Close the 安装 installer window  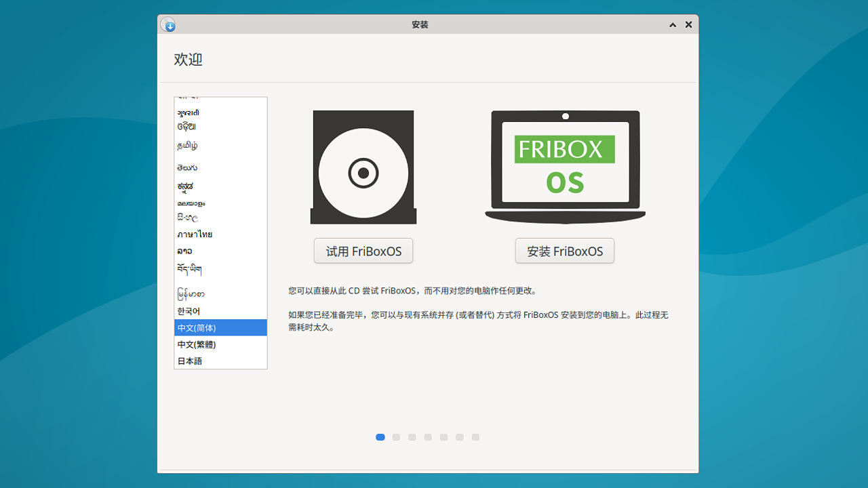688,24
